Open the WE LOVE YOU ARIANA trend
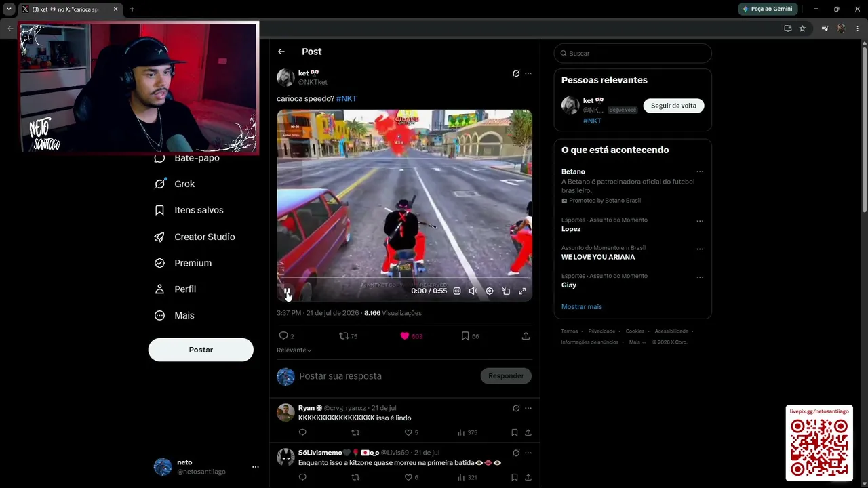This screenshot has width=868, height=488. click(598, 257)
